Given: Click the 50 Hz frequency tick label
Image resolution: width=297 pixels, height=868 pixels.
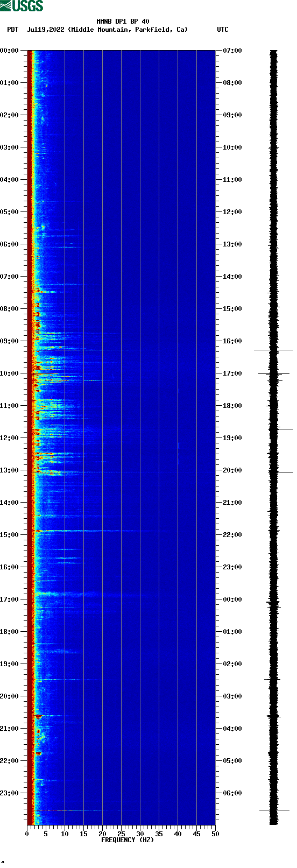Looking at the screenshot, I should point(215,834).
